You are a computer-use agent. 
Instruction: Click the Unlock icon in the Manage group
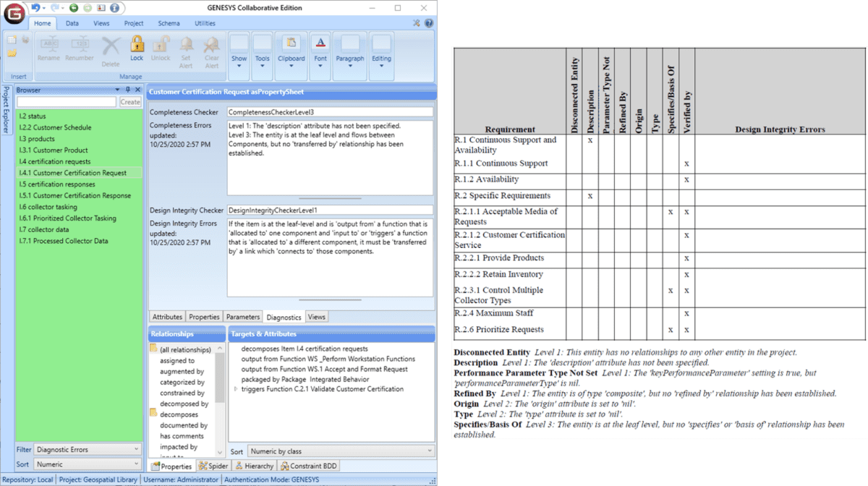point(161,45)
